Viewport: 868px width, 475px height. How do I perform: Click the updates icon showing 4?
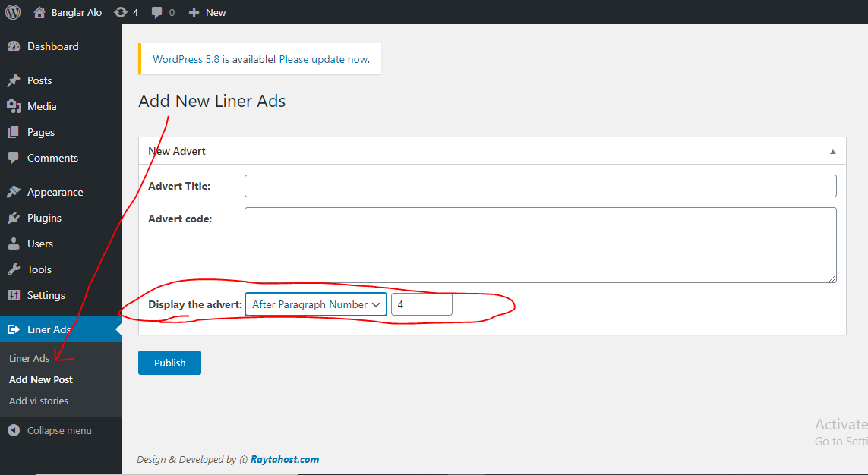pos(120,12)
